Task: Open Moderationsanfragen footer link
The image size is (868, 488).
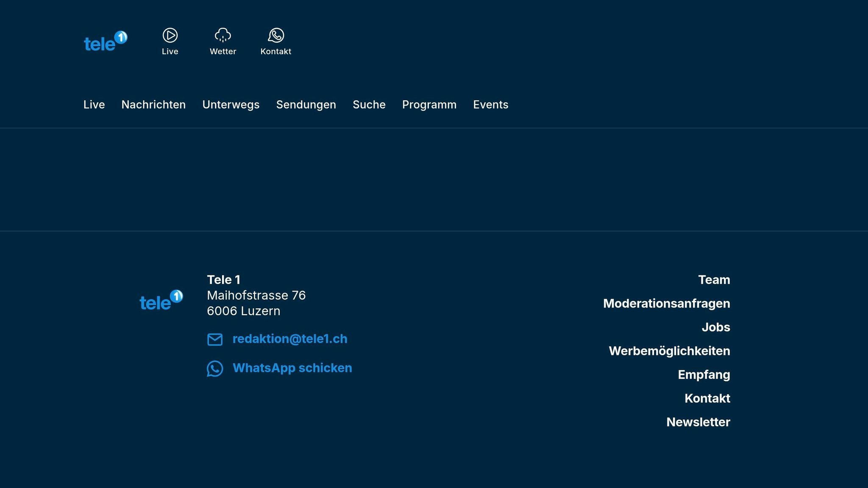Action: 667,303
